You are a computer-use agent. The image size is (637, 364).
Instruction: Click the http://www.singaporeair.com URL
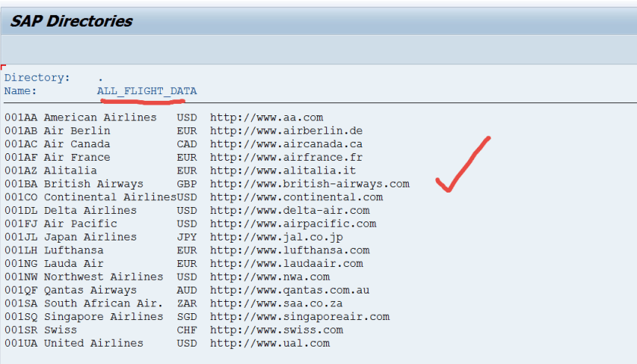tap(300, 316)
